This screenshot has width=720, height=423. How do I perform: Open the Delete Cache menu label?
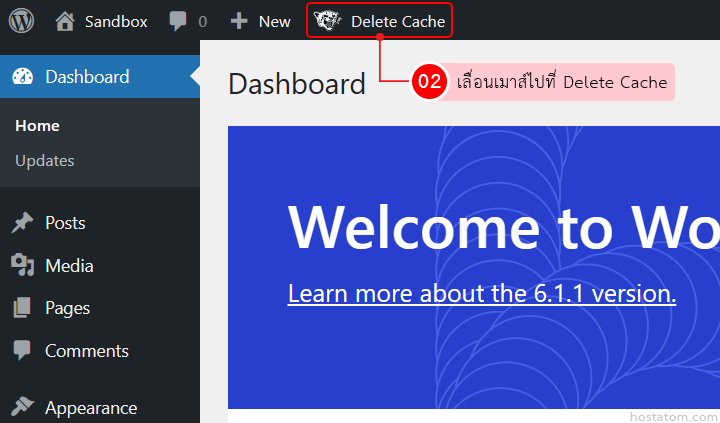[x=397, y=21]
